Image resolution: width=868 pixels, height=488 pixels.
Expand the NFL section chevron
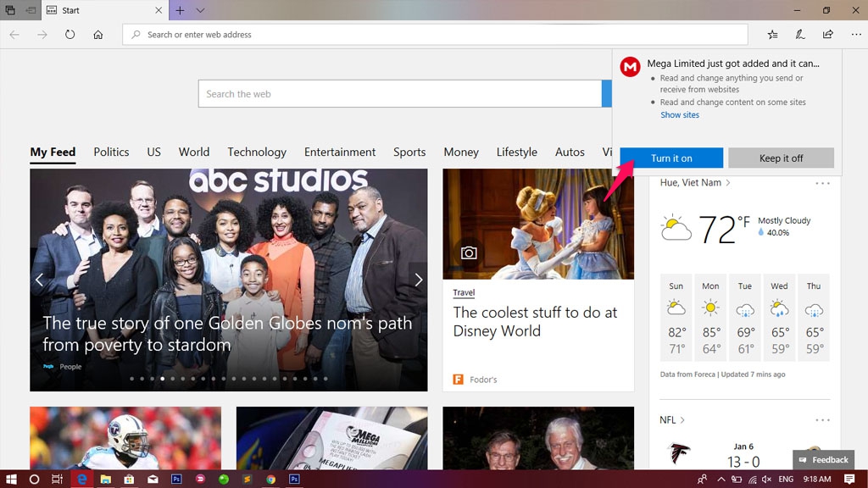pos(682,420)
